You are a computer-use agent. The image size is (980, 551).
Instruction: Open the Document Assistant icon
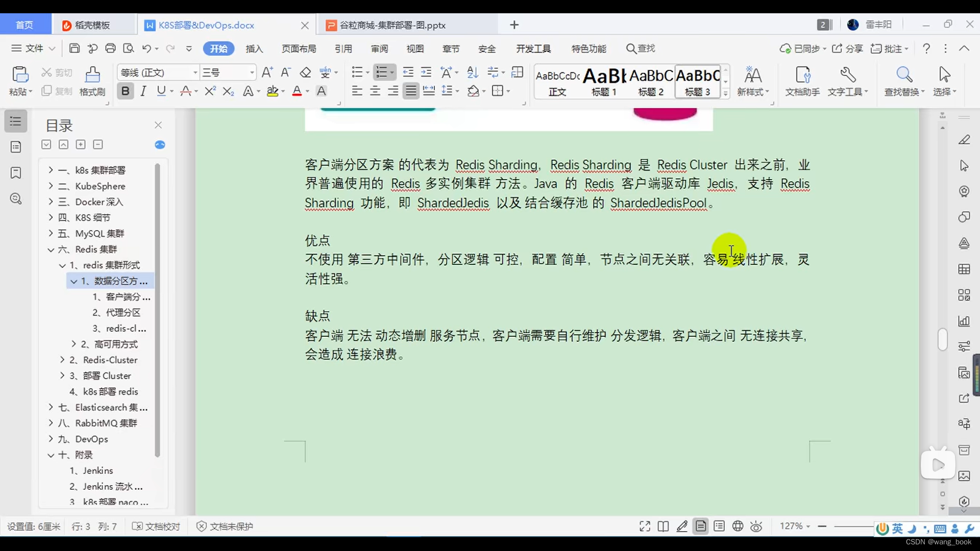tap(802, 75)
